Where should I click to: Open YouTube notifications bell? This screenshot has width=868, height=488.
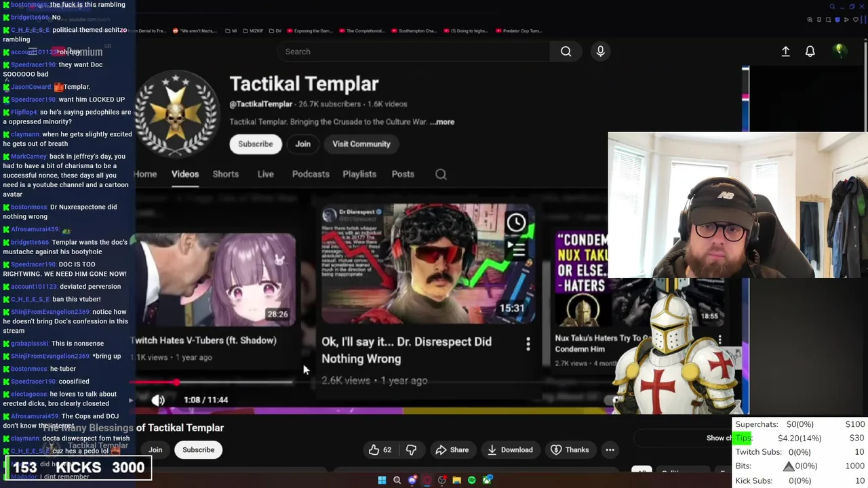tap(810, 52)
